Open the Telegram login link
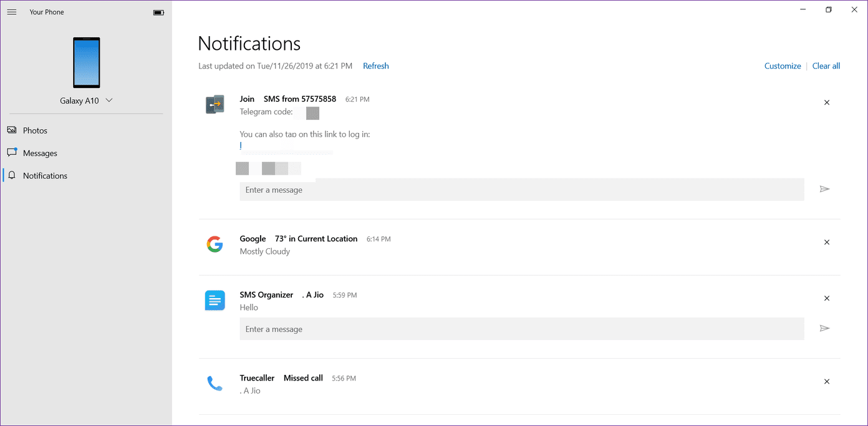 [x=241, y=145]
